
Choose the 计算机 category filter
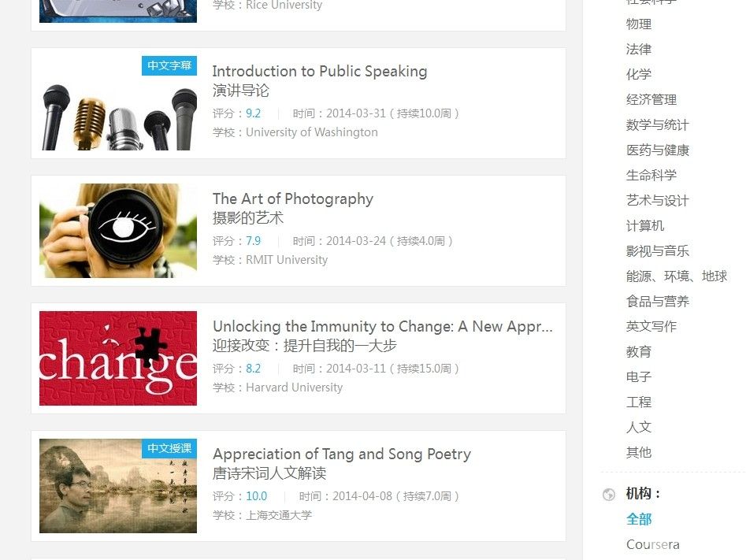pyautogui.click(x=645, y=226)
